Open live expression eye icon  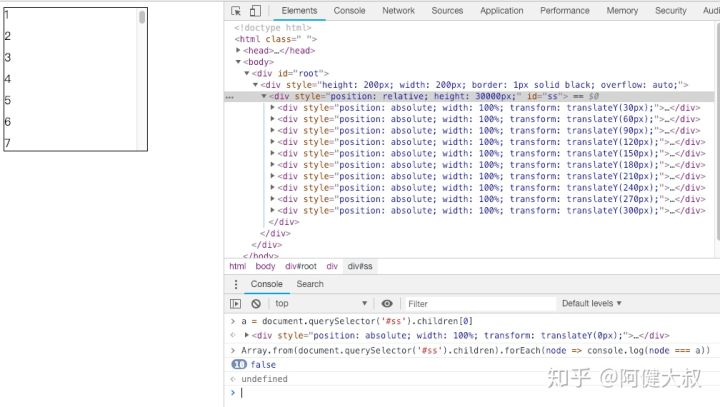click(387, 304)
